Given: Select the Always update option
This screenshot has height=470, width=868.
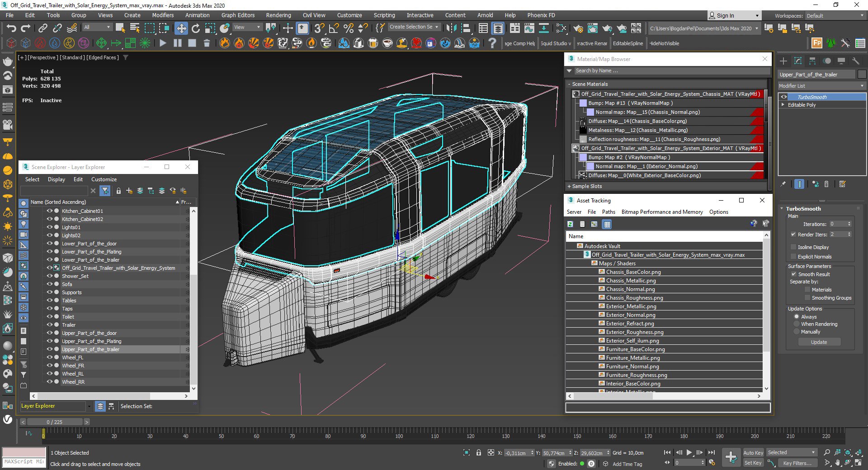Looking at the screenshot, I should 797,317.
